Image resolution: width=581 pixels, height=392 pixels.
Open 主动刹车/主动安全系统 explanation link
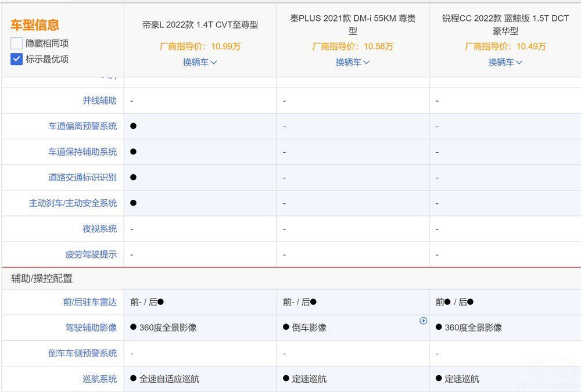[x=73, y=203]
